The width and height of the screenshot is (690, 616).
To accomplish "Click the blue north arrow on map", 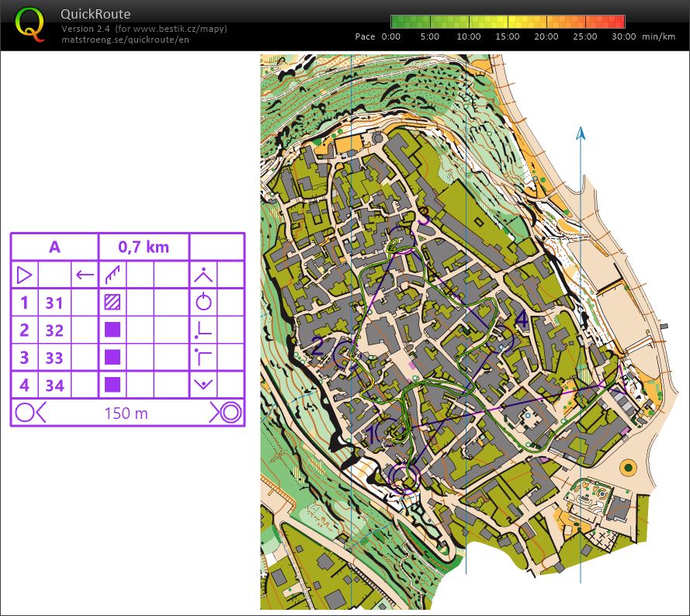I will click(x=580, y=135).
